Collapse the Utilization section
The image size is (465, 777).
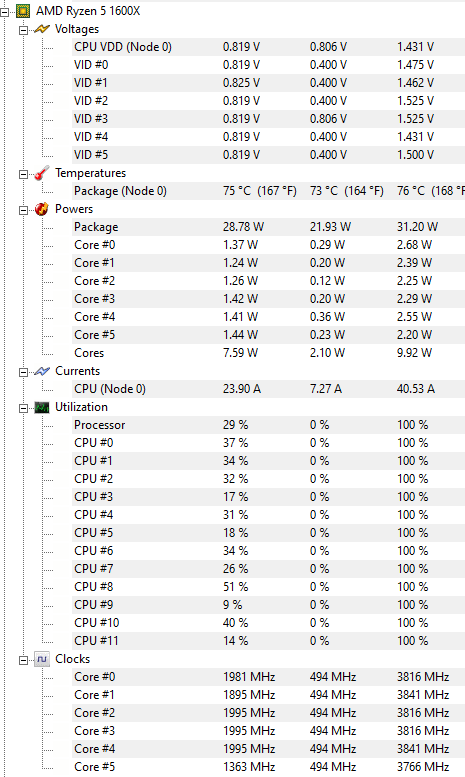[23, 409]
